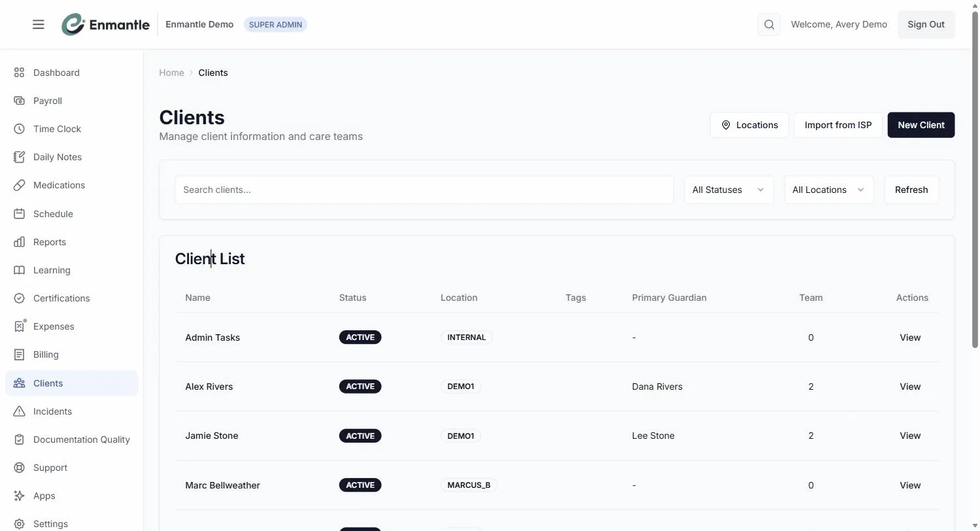Go to Payroll in sidebar
The width and height of the screenshot is (980, 531).
tap(71, 101)
